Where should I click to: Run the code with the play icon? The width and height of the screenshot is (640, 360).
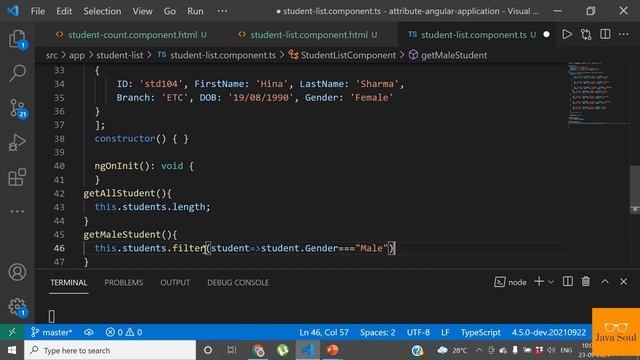point(567,35)
